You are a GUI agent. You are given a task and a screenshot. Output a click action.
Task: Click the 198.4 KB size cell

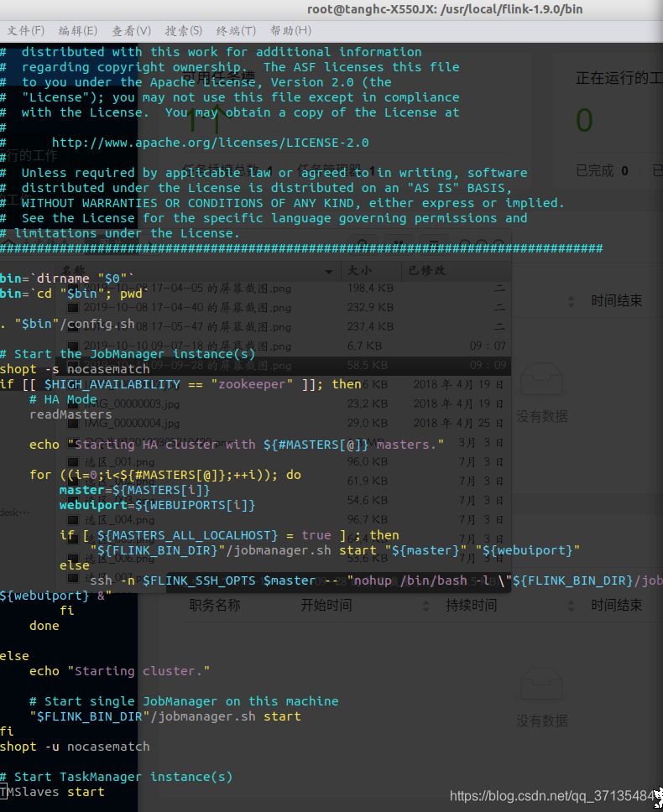(x=371, y=288)
